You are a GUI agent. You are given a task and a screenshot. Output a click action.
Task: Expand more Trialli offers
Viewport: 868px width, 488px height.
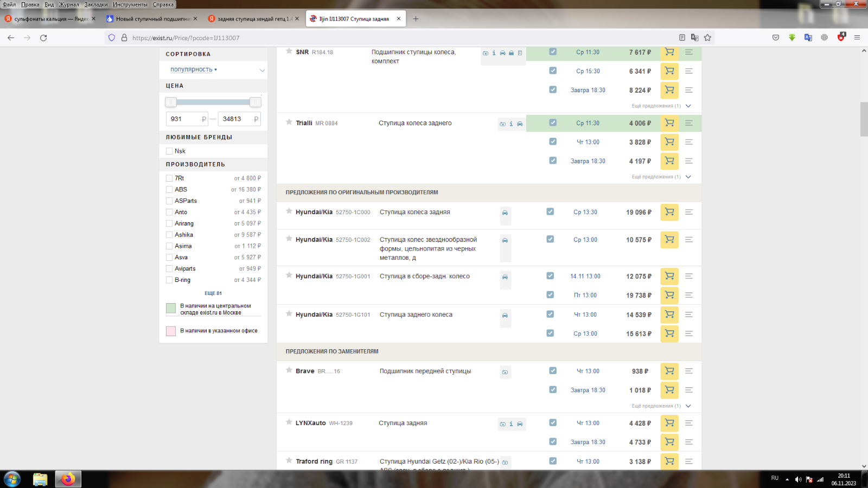click(x=661, y=177)
